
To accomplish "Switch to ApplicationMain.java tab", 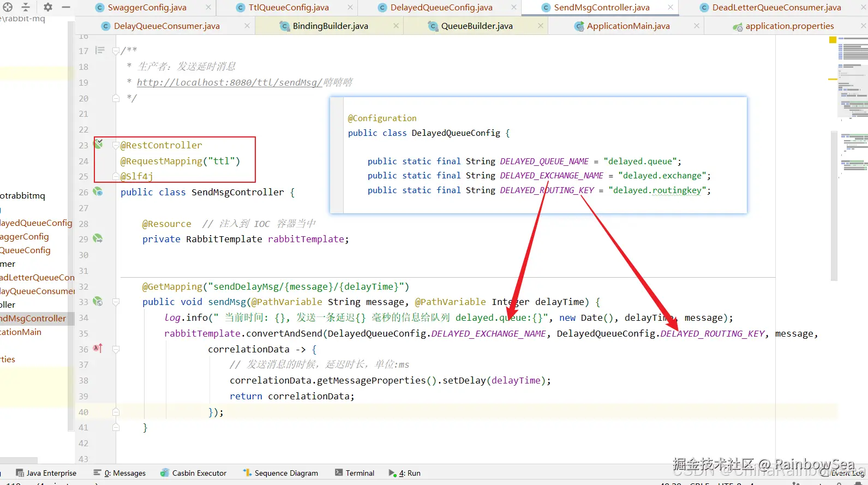I will point(628,26).
